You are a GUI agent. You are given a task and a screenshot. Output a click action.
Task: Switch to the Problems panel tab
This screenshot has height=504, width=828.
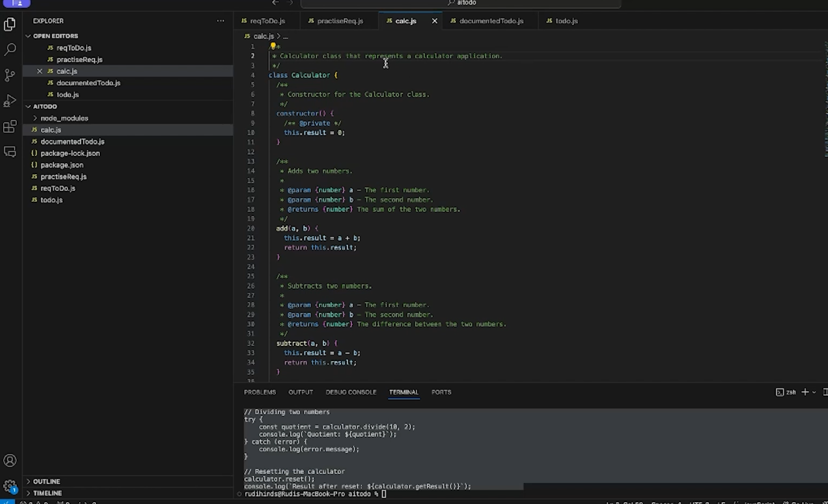[x=260, y=392]
